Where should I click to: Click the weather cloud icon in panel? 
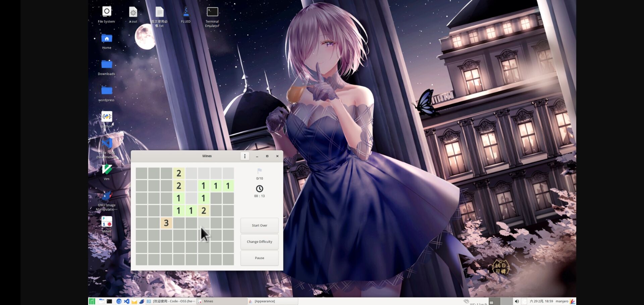466,301
